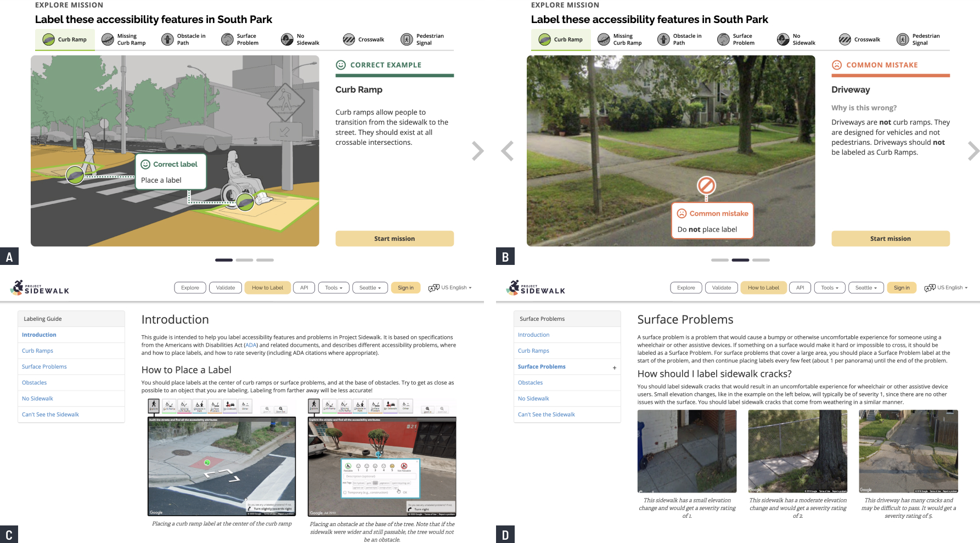Screen dimensions: 980x543
Task: Click How to Label in the Introduction page navbar
Action: tap(268, 288)
